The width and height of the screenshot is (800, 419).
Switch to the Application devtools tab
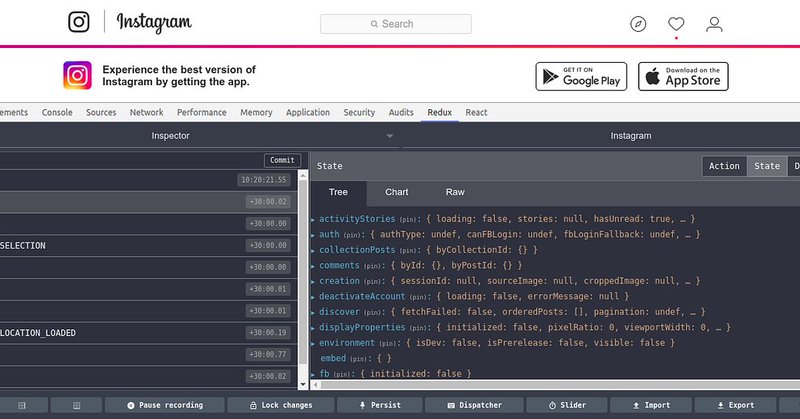[x=308, y=112]
